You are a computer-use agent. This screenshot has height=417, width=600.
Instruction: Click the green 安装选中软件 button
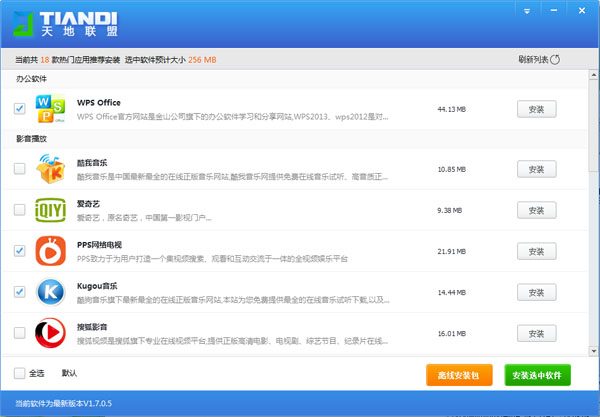[537, 375]
